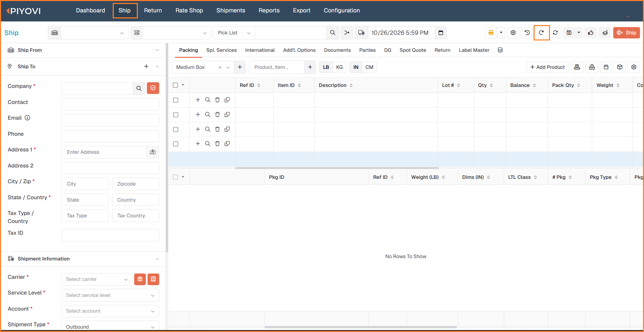Open packing grid settings gear icon
This screenshot has width=644, height=332.
click(x=634, y=67)
